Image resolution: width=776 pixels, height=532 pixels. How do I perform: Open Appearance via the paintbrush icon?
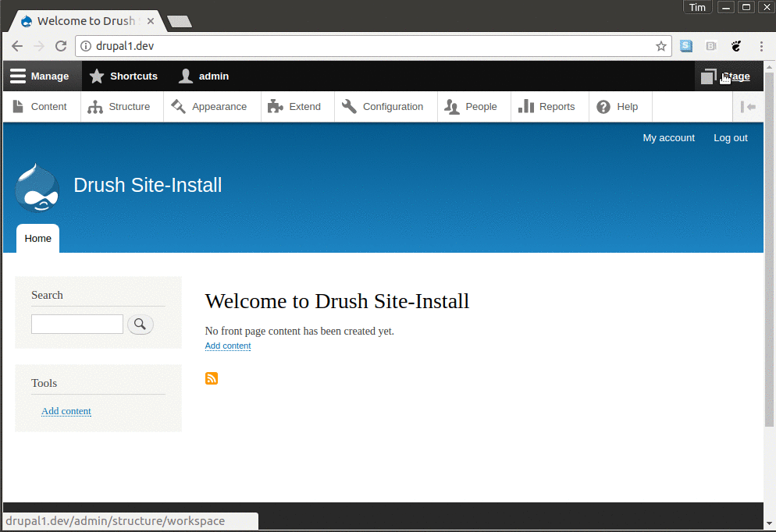pyautogui.click(x=180, y=106)
